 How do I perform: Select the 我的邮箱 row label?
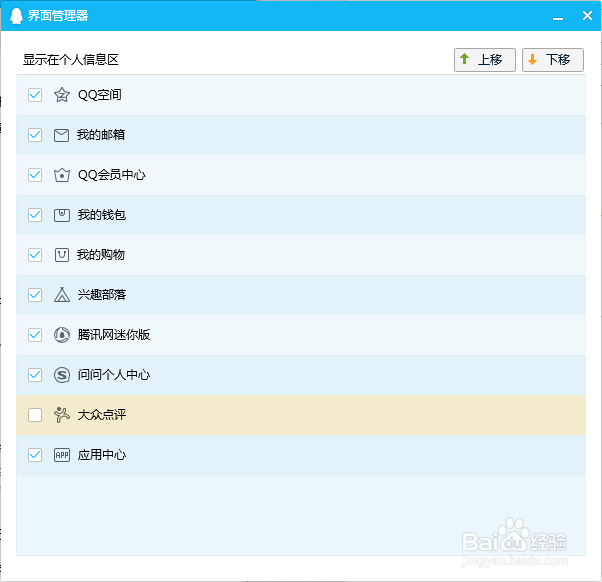pyautogui.click(x=101, y=135)
